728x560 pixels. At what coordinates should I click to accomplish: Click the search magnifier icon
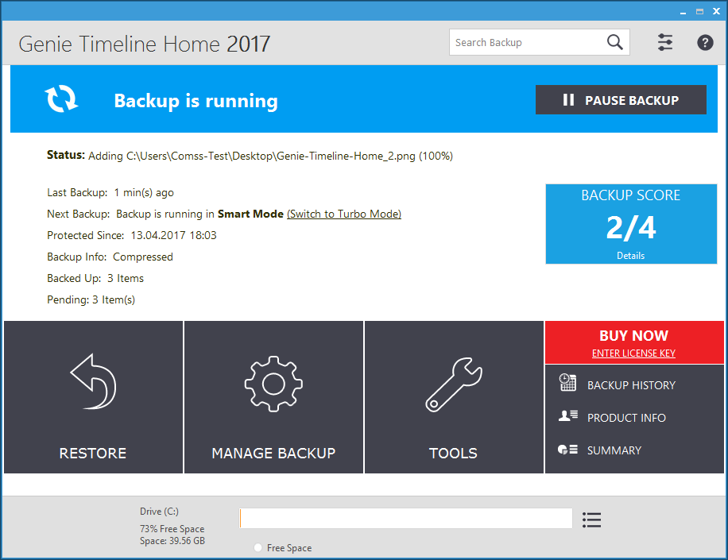(614, 42)
